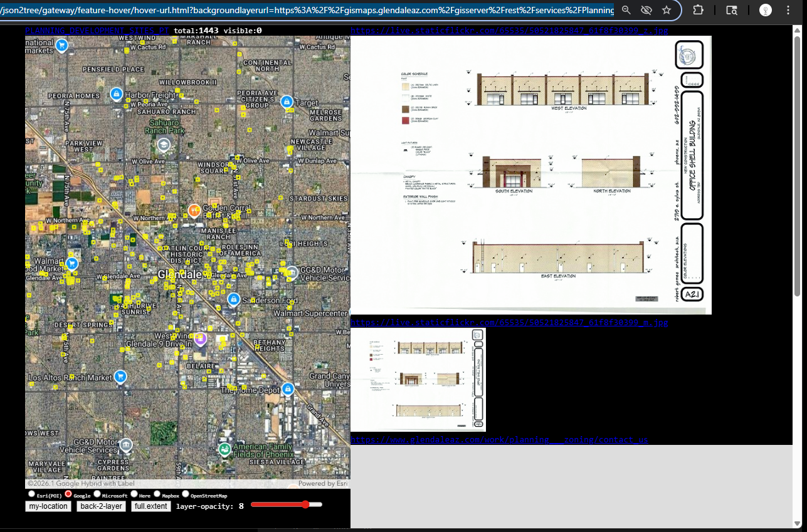Image resolution: width=807 pixels, height=532 pixels.
Task: Click The Home Depot map marker
Action: [x=288, y=389]
